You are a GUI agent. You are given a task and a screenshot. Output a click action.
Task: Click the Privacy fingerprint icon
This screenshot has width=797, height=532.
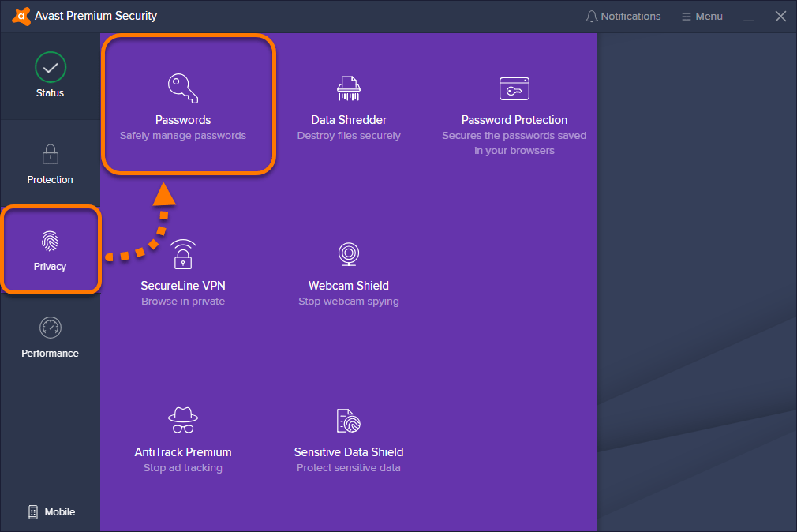pos(51,241)
